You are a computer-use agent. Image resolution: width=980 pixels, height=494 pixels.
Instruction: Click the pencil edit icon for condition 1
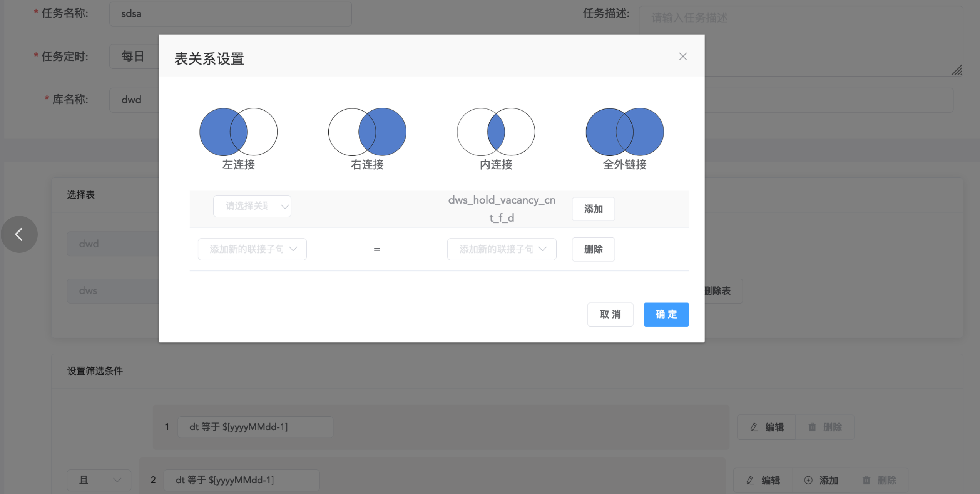[753, 427]
